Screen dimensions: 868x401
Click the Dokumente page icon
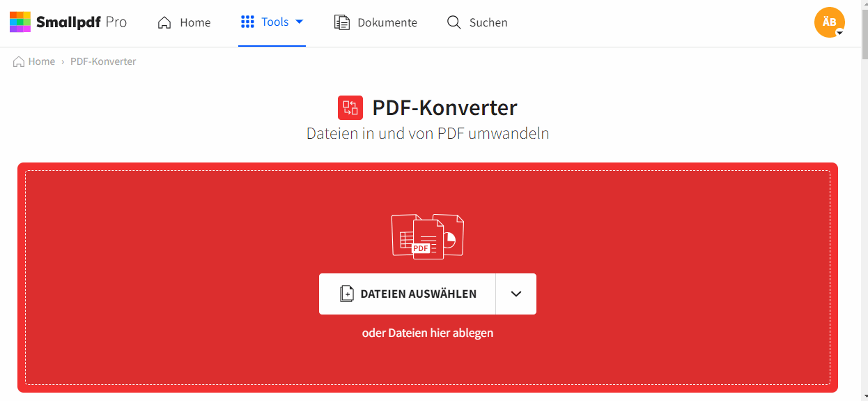click(x=341, y=22)
